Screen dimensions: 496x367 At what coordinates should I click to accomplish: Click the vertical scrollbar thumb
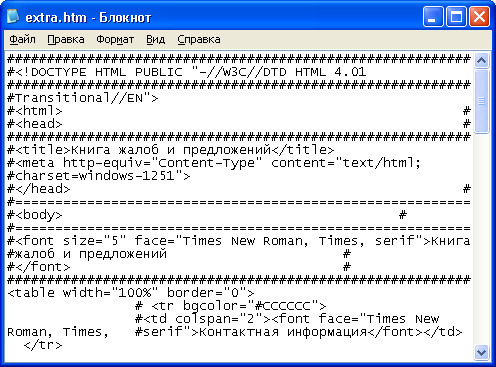coord(481,101)
